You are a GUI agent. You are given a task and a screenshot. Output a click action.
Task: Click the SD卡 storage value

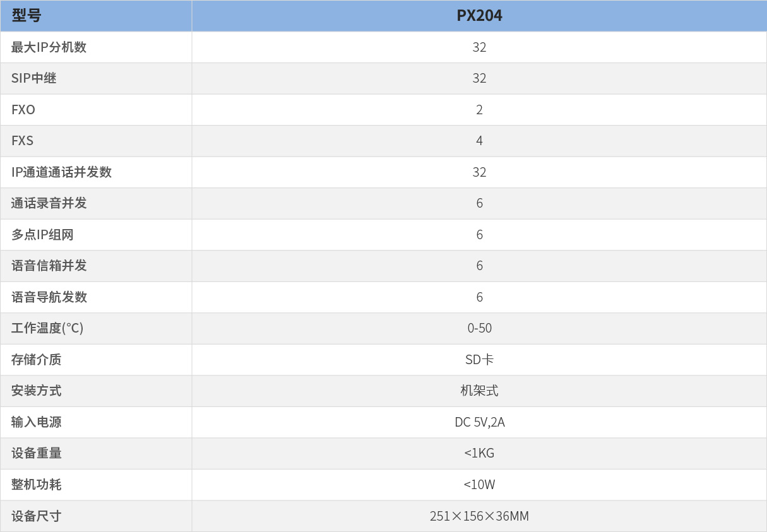click(x=479, y=360)
